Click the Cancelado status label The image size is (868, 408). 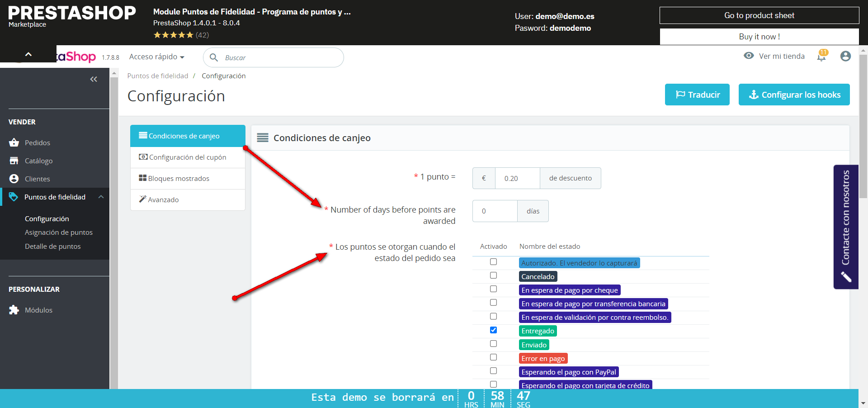coord(538,277)
